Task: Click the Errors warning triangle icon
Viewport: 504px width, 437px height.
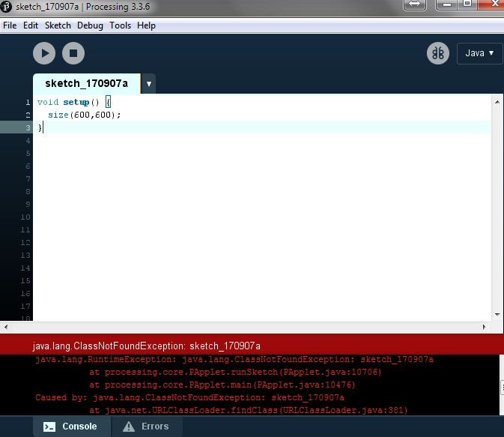Action: 128,427
